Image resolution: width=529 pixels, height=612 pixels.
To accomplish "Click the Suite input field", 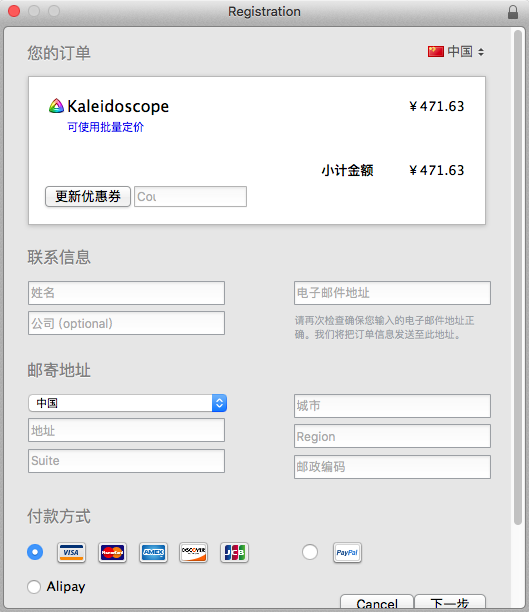I will pyautogui.click(x=126, y=461).
